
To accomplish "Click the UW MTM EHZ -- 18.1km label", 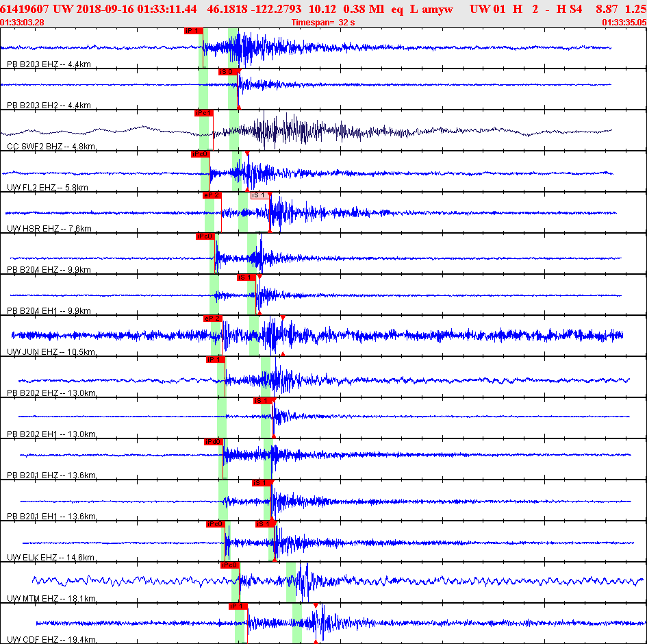I will tap(51, 598).
